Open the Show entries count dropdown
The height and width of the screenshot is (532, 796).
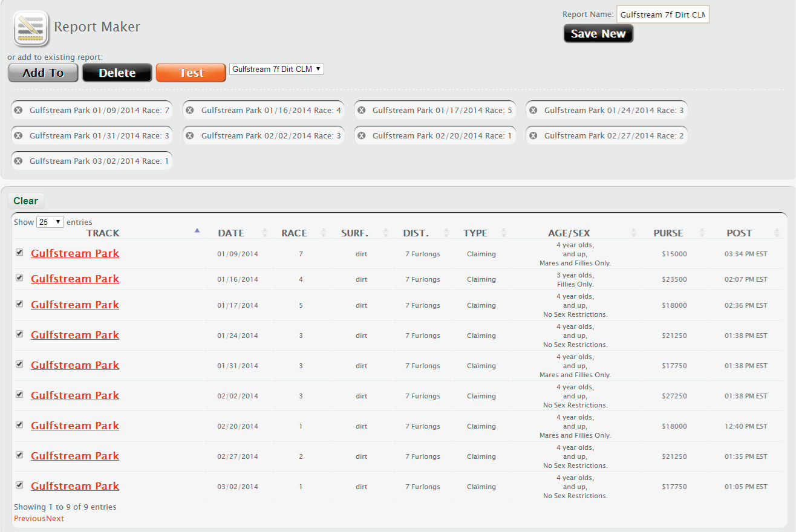tap(50, 222)
